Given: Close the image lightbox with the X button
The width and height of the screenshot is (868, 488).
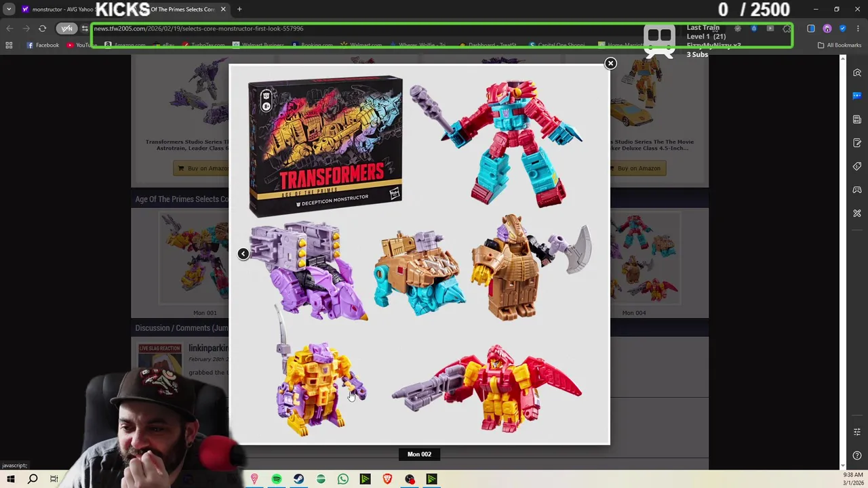Looking at the screenshot, I should [x=610, y=63].
